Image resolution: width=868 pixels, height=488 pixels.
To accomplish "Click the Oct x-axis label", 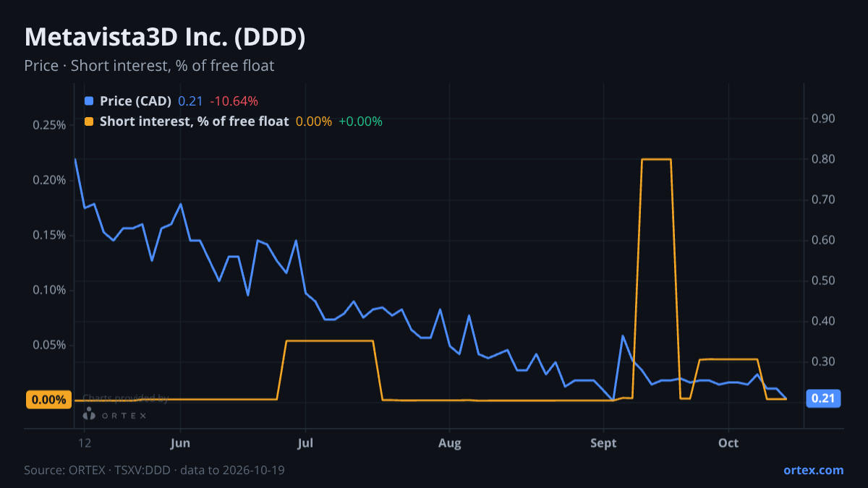I will click(x=728, y=443).
